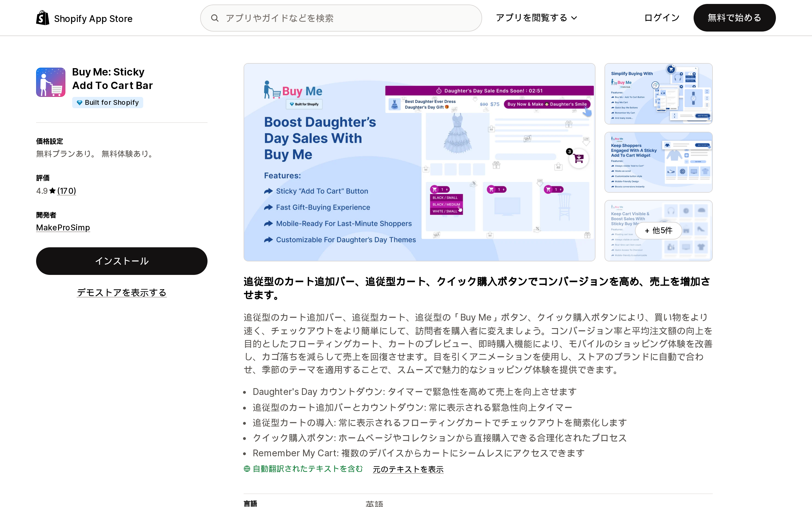
Task: Click the globe icon beside auto-translation notice
Action: pos(247,469)
